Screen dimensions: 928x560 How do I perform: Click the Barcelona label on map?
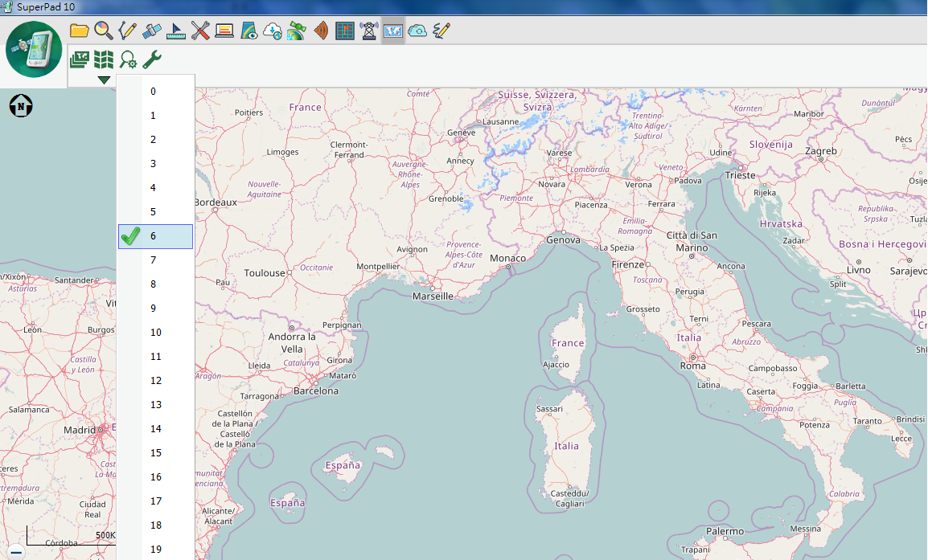(316, 391)
